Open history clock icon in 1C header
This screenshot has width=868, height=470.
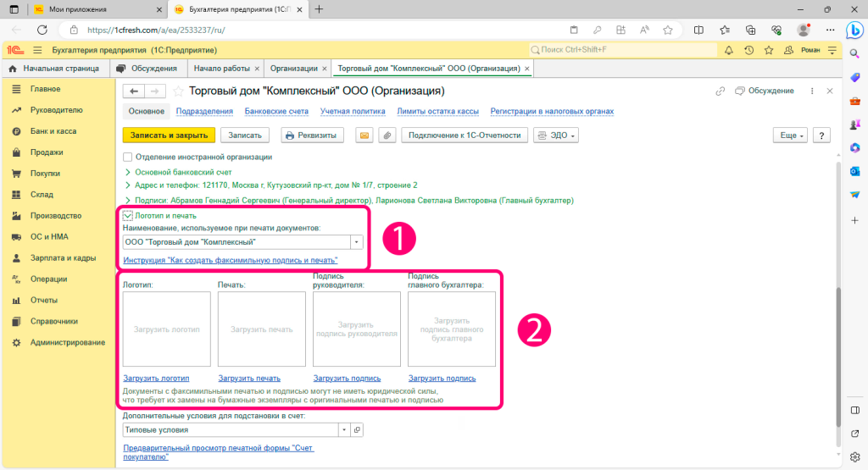[x=749, y=50]
